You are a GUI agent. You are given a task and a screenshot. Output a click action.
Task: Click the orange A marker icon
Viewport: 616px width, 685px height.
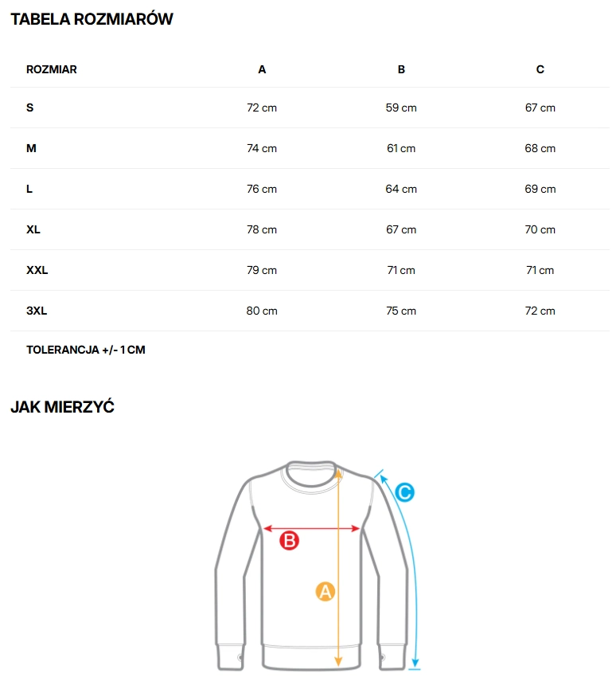[325, 592]
